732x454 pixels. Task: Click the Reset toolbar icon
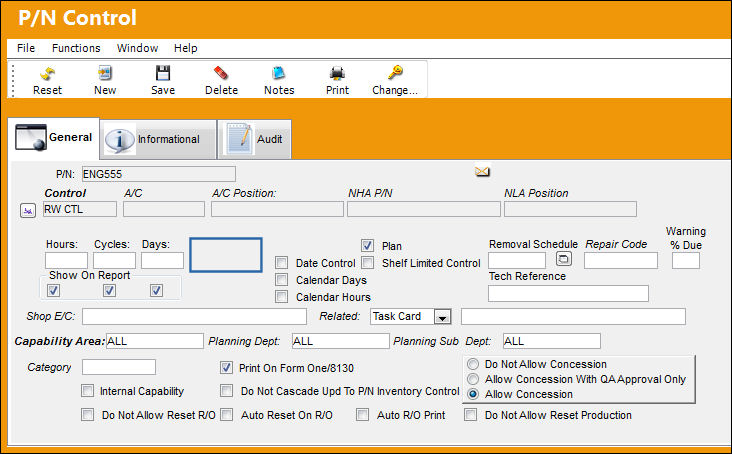tap(47, 73)
